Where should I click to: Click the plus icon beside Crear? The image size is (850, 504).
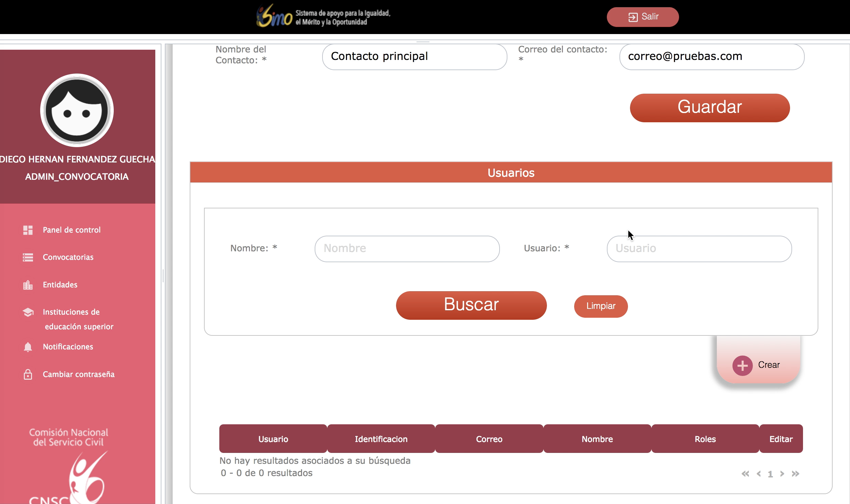click(x=742, y=365)
